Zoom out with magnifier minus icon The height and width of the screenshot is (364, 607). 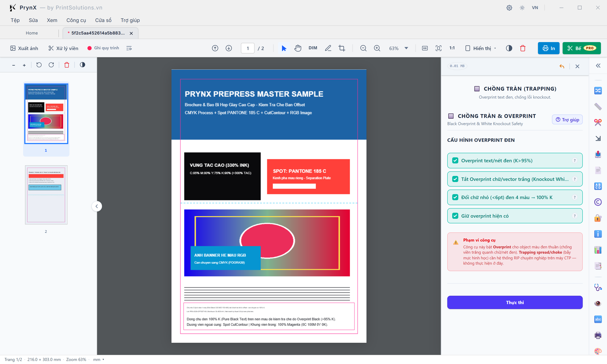tap(363, 48)
